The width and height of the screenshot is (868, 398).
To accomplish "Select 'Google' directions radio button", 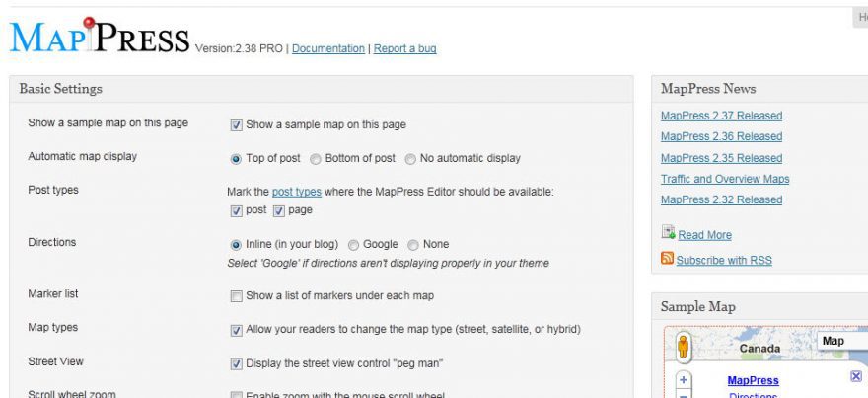I will (x=353, y=245).
